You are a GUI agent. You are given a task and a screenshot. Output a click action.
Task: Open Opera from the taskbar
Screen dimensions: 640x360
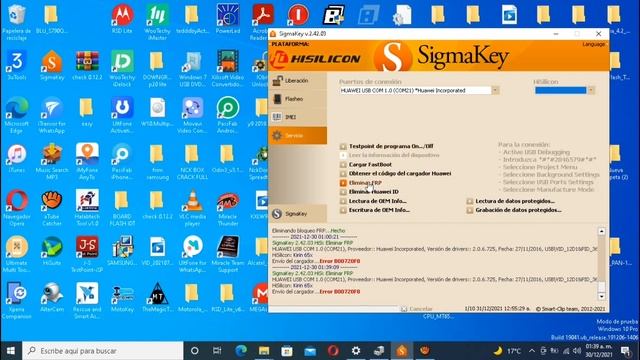tap(333, 351)
